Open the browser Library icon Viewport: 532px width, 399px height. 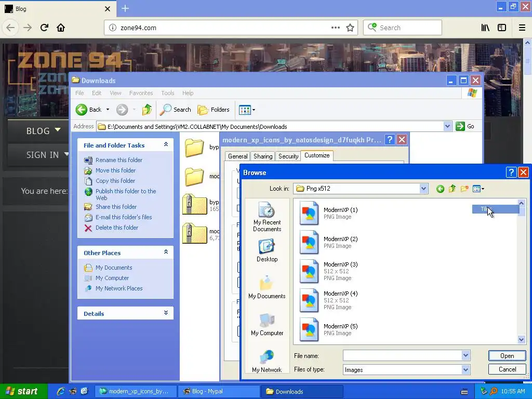tap(486, 28)
